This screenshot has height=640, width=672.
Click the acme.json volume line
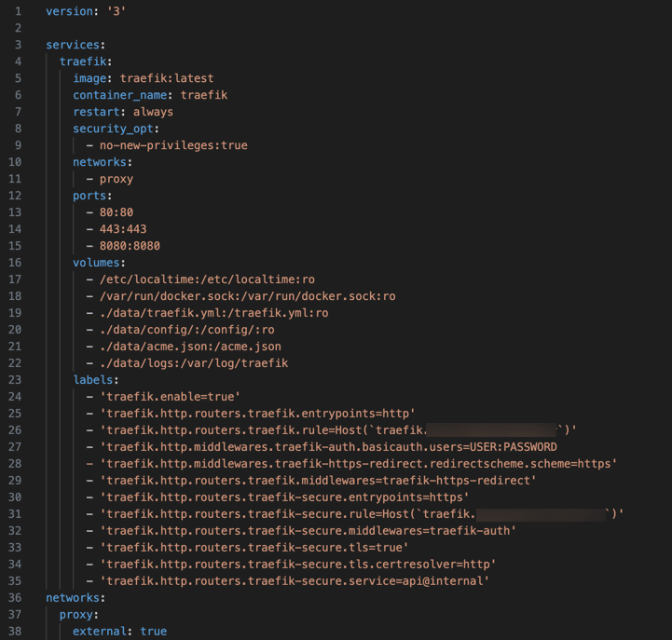[190, 347]
